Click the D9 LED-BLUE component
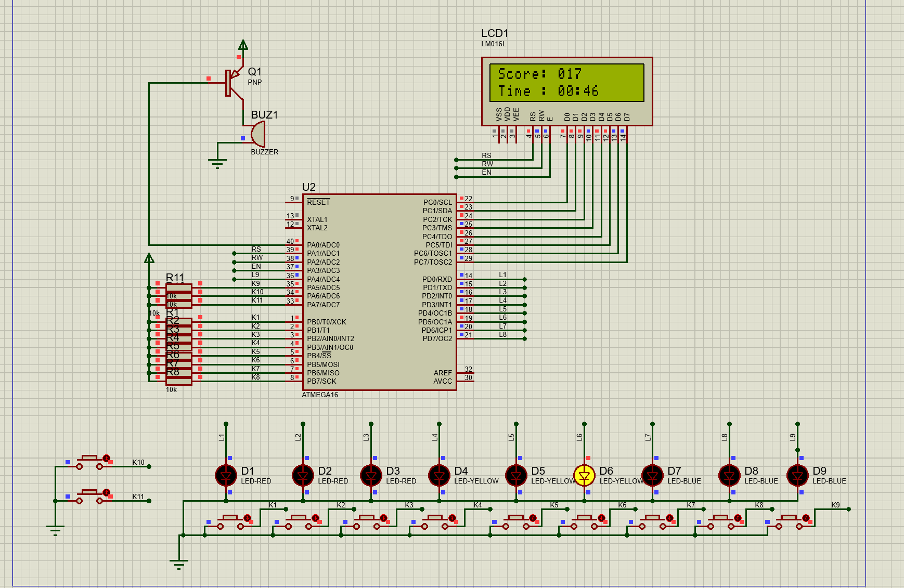The height and width of the screenshot is (588, 904). click(796, 475)
